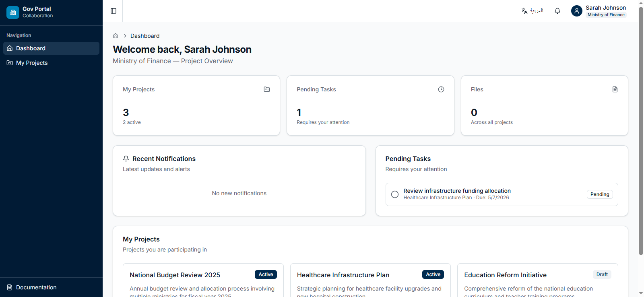Open Sarah Johnson profile name
The image size is (644, 297).
click(x=606, y=8)
